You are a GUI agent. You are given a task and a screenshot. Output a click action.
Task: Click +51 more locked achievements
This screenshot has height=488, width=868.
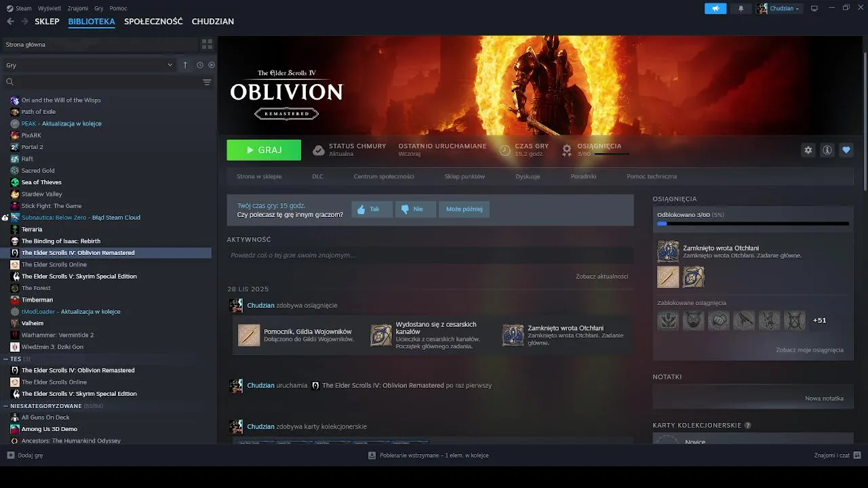pyautogui.click(x=819, y=320)
